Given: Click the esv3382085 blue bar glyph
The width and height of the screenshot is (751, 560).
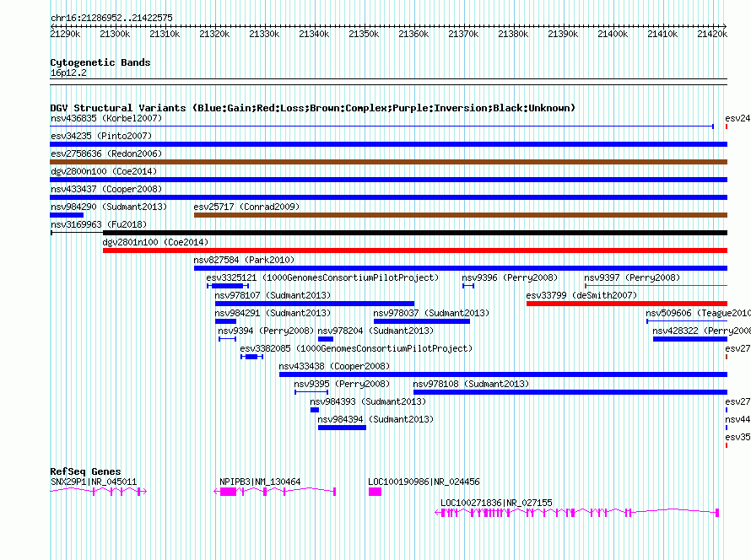Looking at the screenshot, I should [252, 357].
